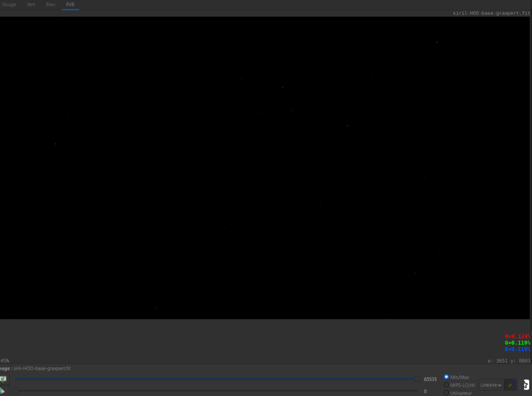Open the color gamut triangle icon
The height and width of the screenshot is (396, 532).
point(2,391)
